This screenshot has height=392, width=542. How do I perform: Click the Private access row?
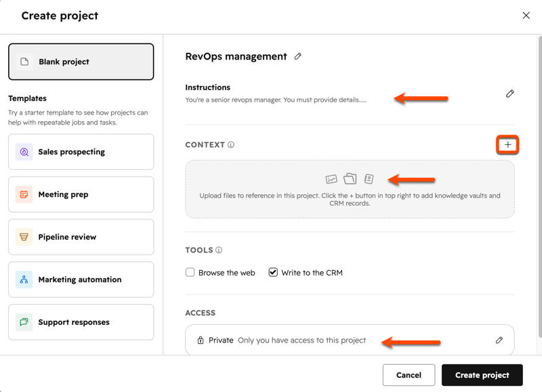(350, 340)
